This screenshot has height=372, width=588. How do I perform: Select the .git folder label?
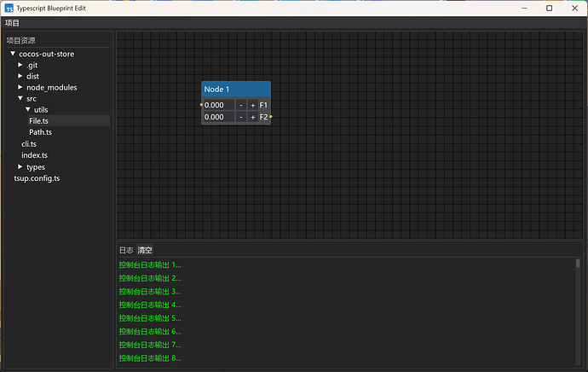(x=32, y=66)
